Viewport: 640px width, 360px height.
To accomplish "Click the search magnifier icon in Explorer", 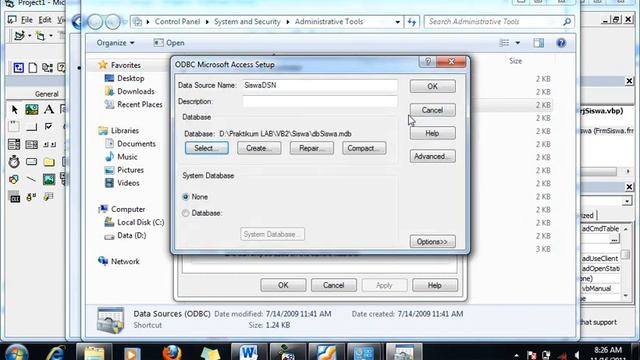I will click(x=567, y=22).
